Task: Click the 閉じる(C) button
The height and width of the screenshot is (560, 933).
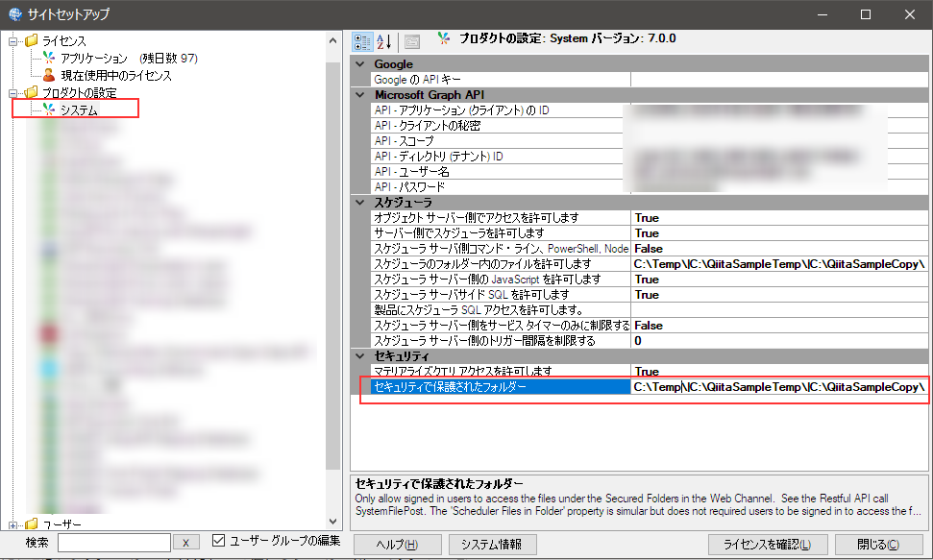Action: coord(878,545)
